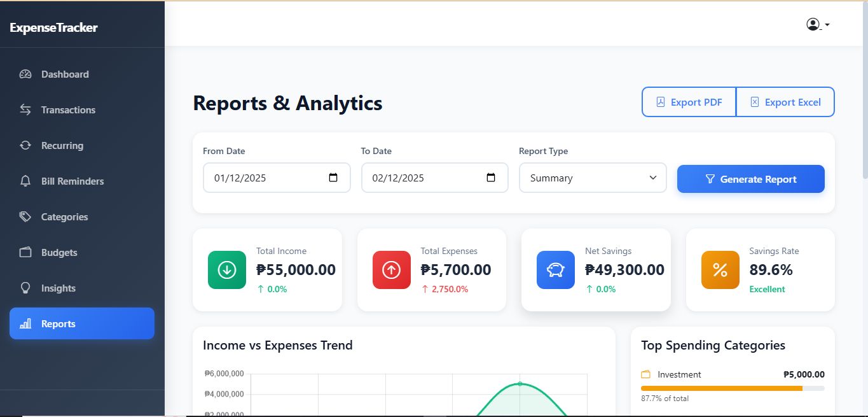This screenshot has width=868, height=417.
Task: Click the Generate Report button
Action: [x=751, y=179]
